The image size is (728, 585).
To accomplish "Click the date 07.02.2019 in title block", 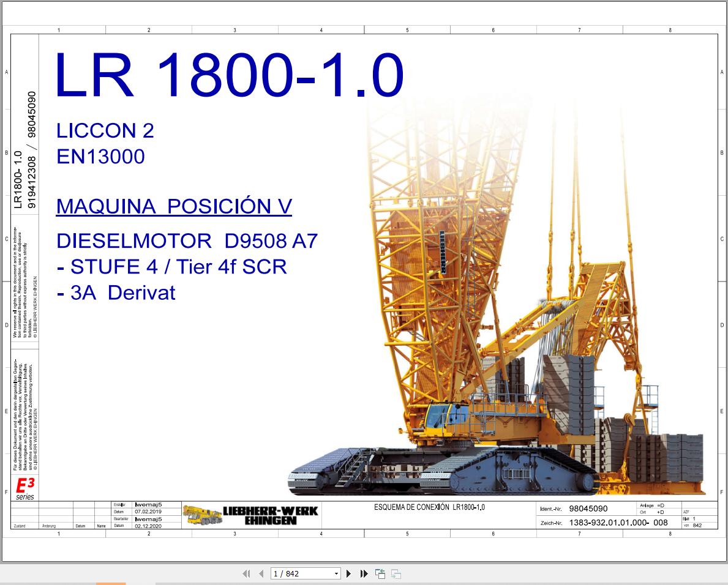I will point(148,512).
